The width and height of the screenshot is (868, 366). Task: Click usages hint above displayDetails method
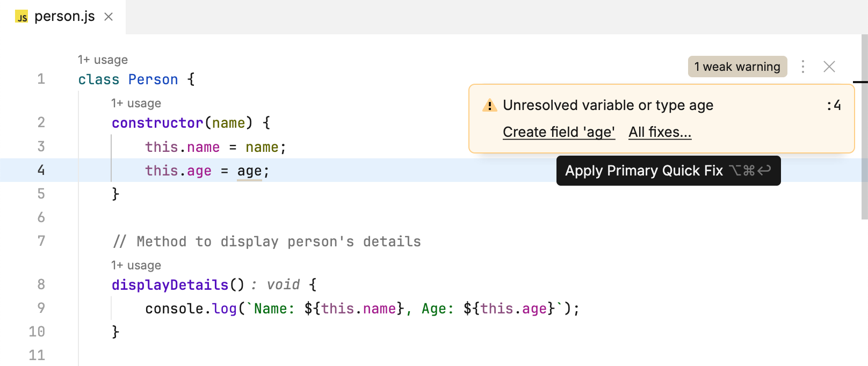(x=136, y=265)
